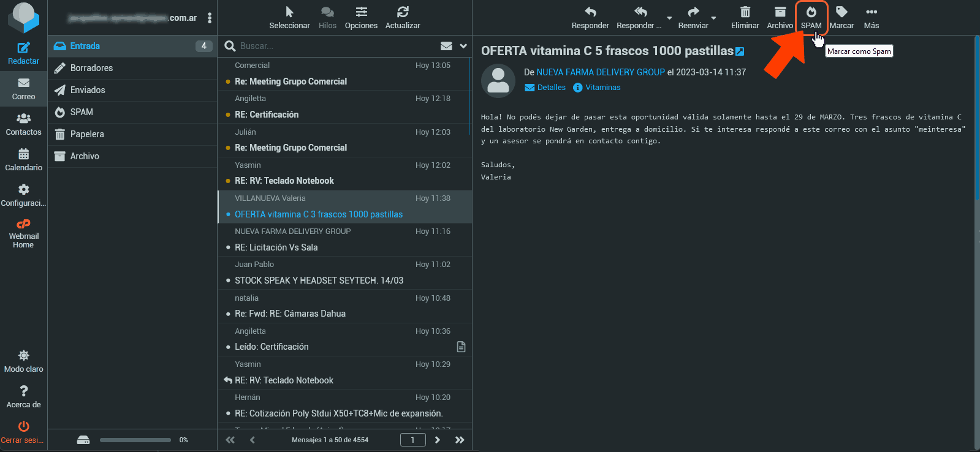Click the Archivo archive toolbar button
980x452 pixels.
(x=780, y=18)
